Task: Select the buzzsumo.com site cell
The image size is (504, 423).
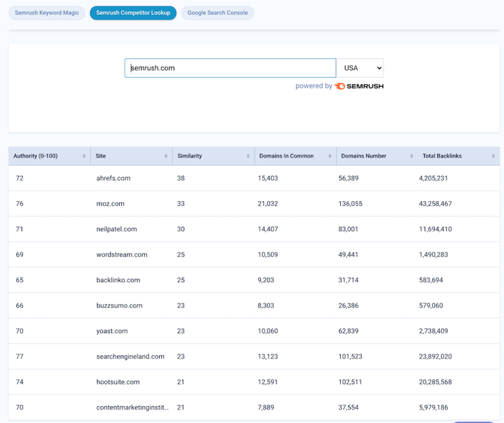Action: click(x=119, y=305)
